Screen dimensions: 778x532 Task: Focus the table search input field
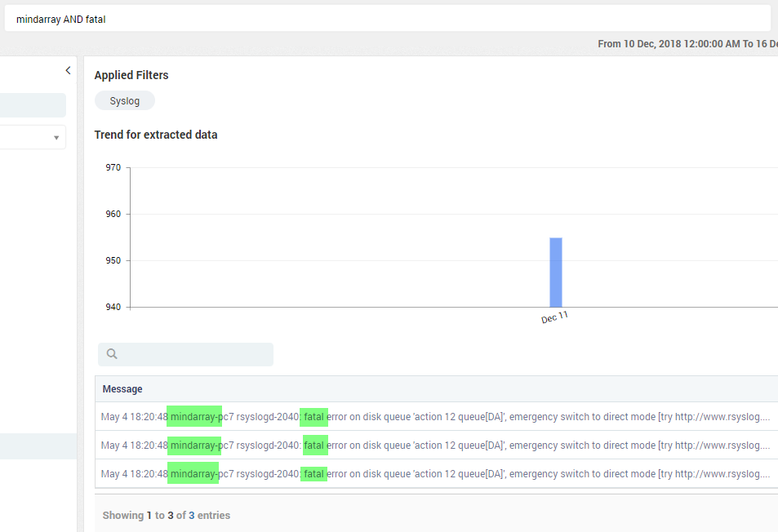point(185,354)
